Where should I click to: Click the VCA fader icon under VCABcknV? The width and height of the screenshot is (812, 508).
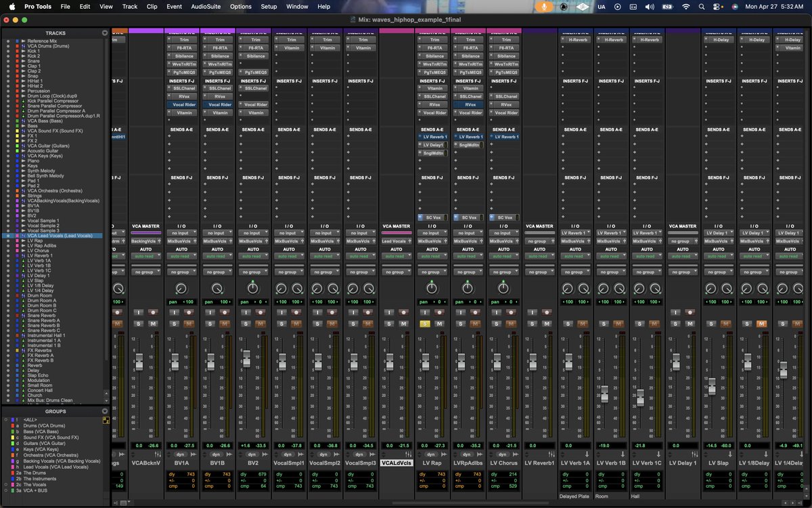pyautogui.click(x=158, y=454)
